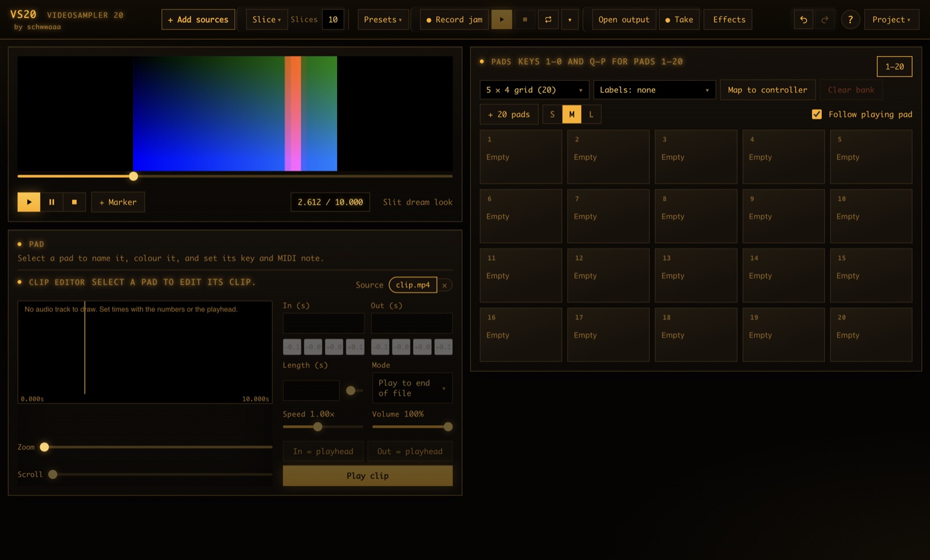Click the redo arrow icon

click(825, 20)
